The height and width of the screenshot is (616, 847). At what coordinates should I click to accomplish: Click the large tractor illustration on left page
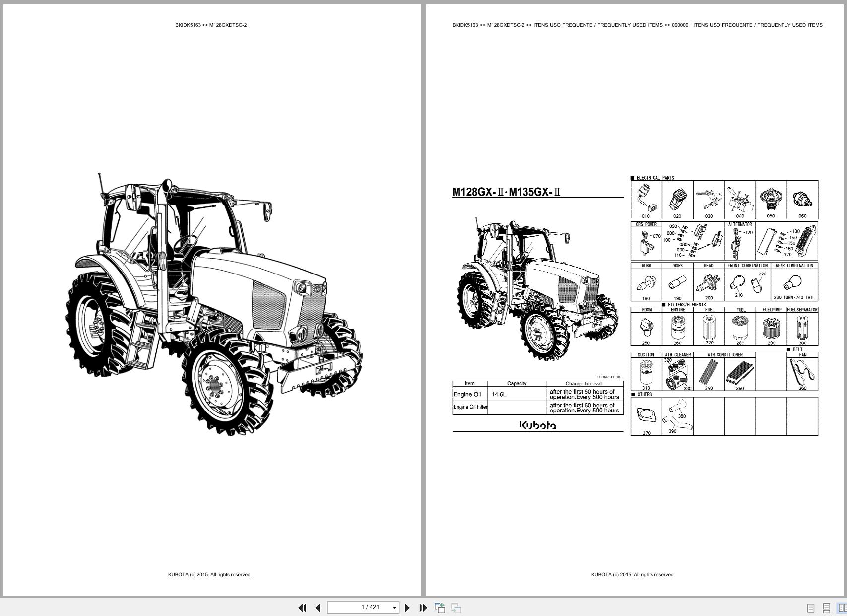[x=214, y=304]
